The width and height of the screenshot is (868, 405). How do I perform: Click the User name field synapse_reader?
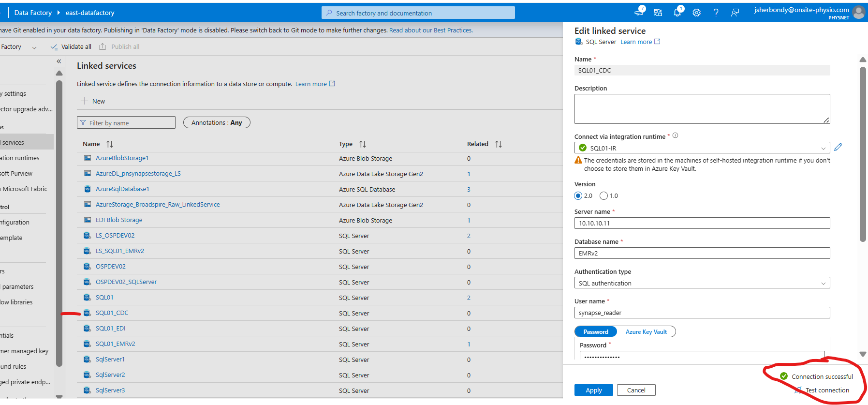pos(702,313)
